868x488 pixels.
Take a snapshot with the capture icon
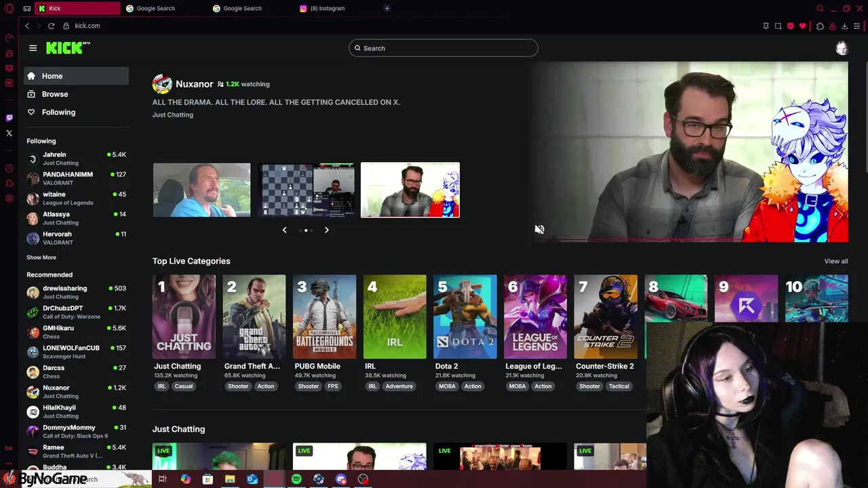click(x=778, y=26)
